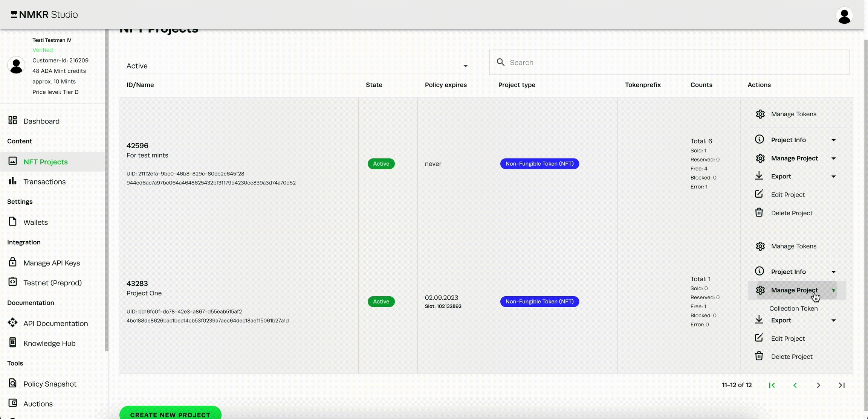
Task: Open Transactions in the sidebar
Action: (44, 182)
